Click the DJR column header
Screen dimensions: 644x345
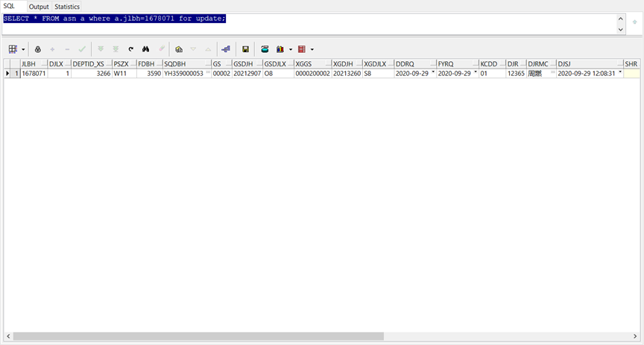coord(517,64)
